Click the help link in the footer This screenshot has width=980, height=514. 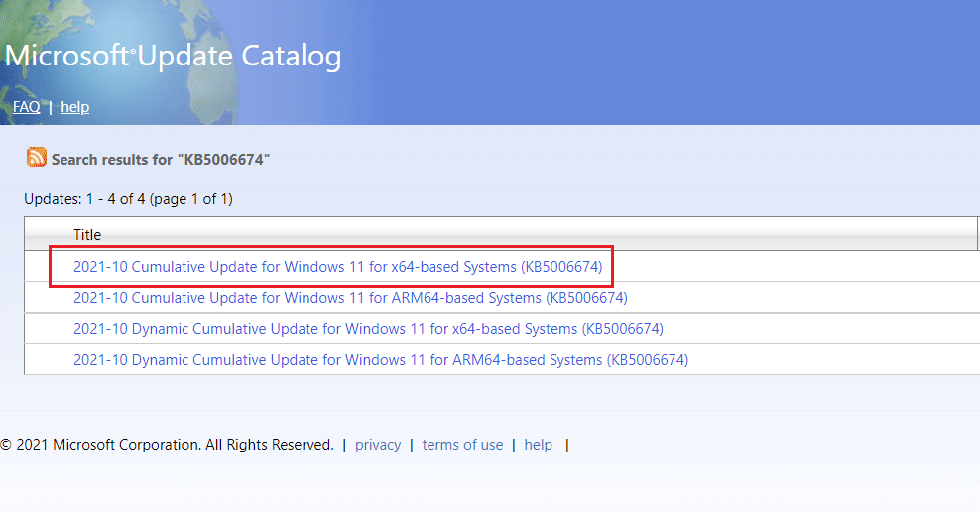coord(539,445)
